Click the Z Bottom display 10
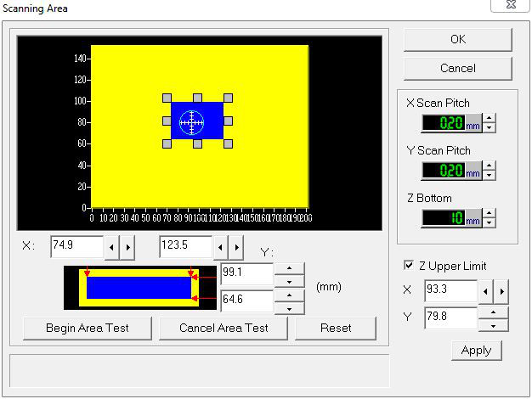The width and height of the screenshot is (532, 399). (x=444, y=217)
